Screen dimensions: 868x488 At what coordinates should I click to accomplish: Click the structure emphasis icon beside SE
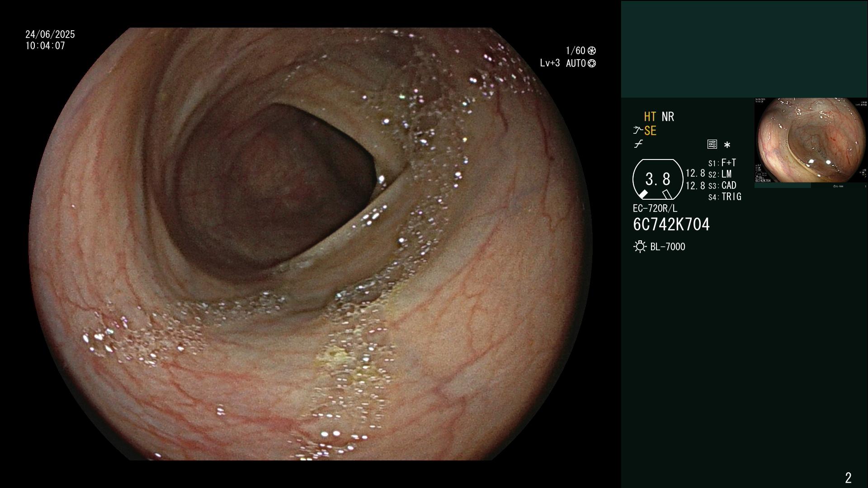click(x=638, y=131)
